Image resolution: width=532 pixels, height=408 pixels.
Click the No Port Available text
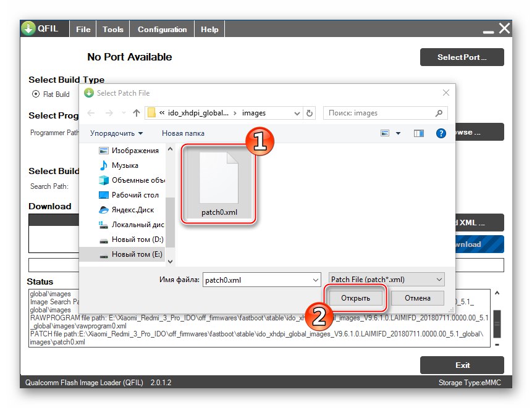[x=130, y=57]
